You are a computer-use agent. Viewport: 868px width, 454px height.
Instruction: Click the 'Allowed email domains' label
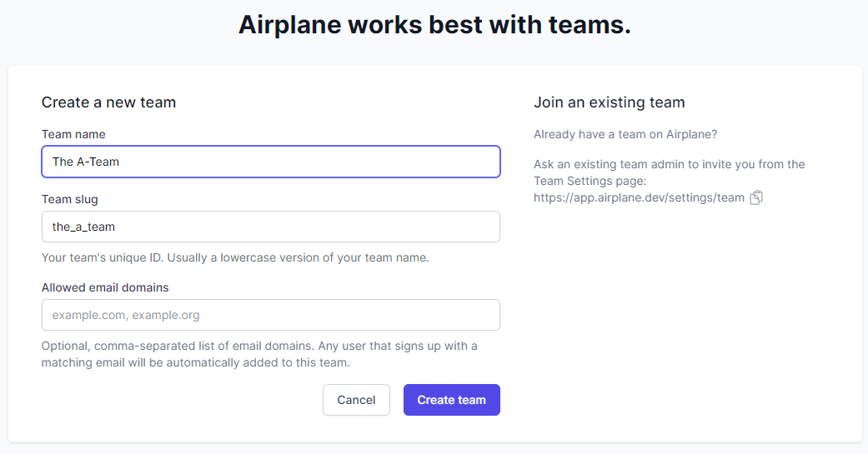point(105,287)
